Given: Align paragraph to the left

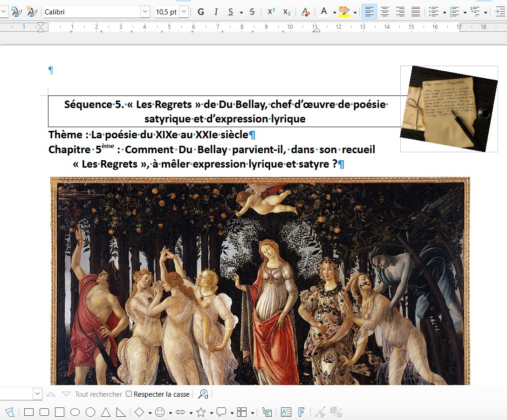Looking at the screenshot, I should coord(369,12).
